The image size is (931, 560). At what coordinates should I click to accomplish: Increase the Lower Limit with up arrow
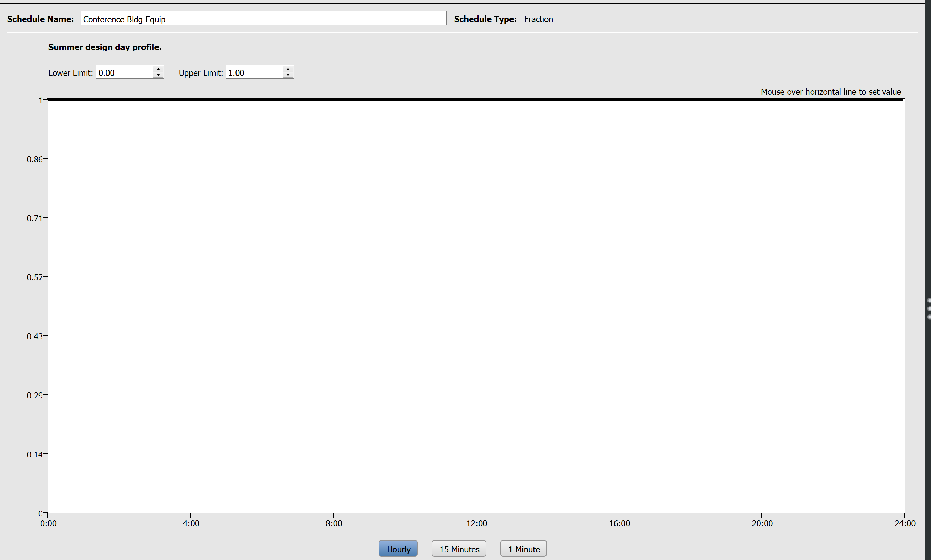click(x=159, y=69)
